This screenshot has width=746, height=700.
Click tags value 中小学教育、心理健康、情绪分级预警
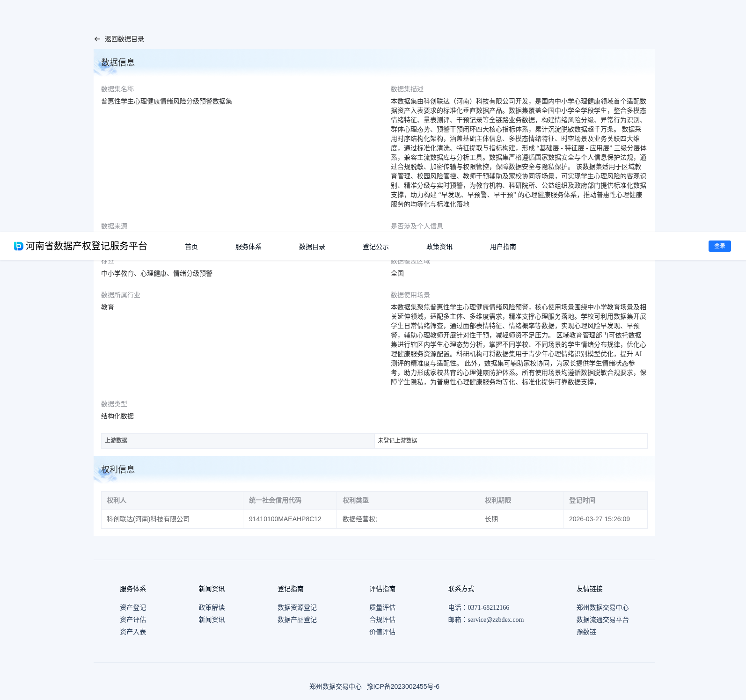(x=157, y=273)
